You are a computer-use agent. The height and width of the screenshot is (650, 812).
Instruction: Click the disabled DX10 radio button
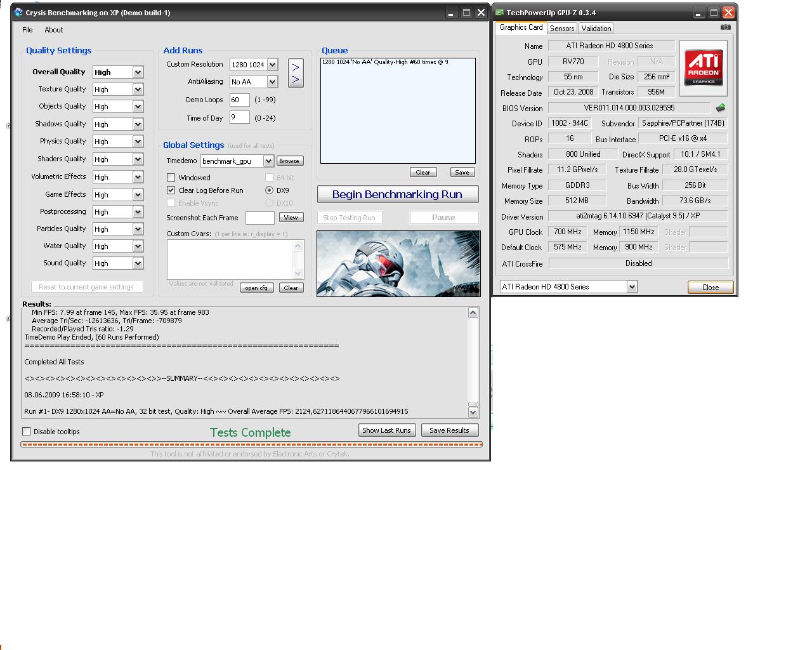[269, 203]
